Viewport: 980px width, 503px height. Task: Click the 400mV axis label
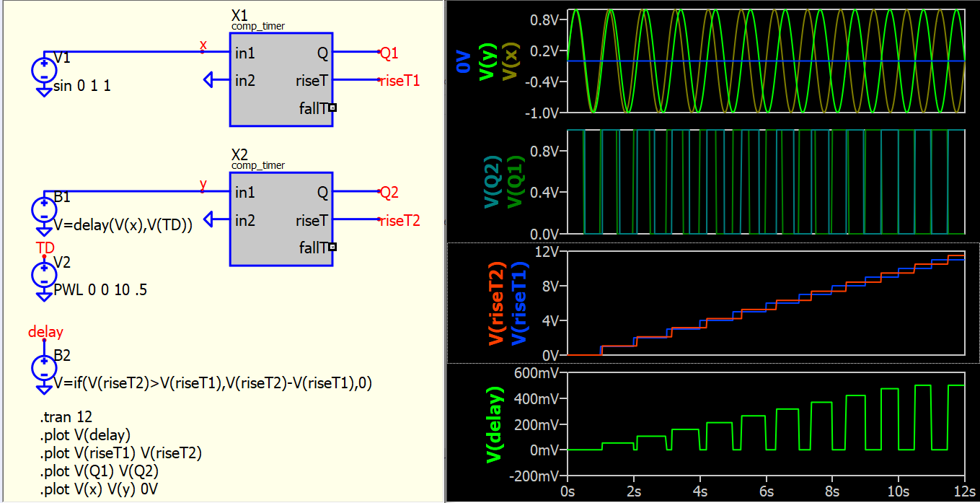538,399
